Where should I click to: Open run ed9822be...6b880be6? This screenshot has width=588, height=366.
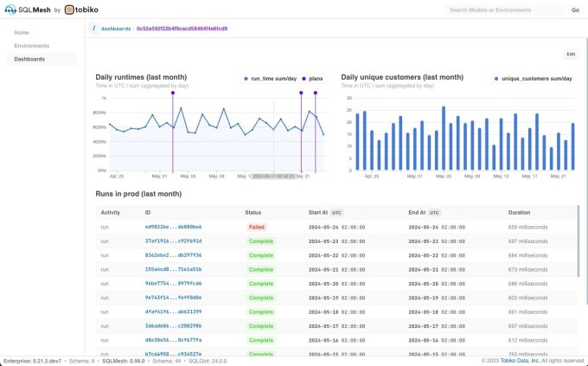coord(173,227)
